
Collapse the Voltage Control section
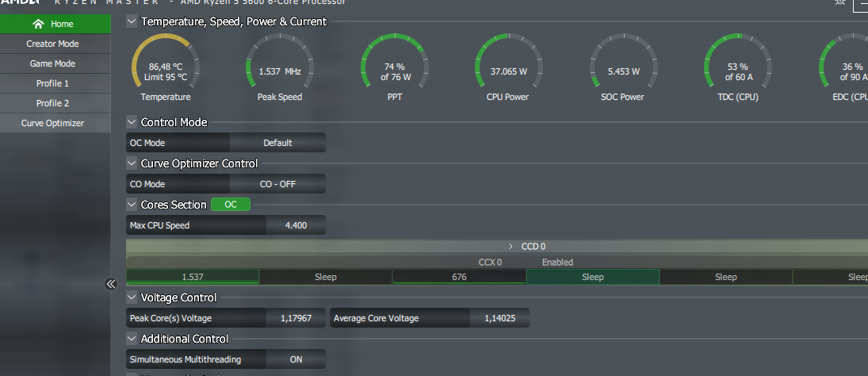click(x=132, y=297)
